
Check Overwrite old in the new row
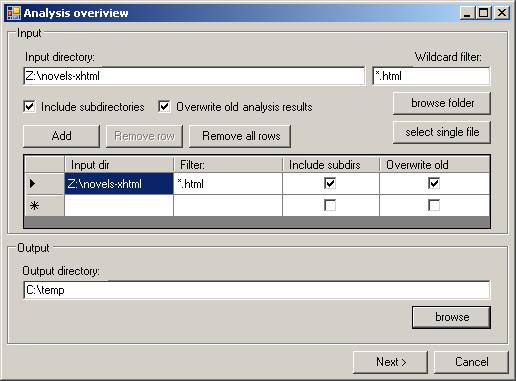(434, 205)
